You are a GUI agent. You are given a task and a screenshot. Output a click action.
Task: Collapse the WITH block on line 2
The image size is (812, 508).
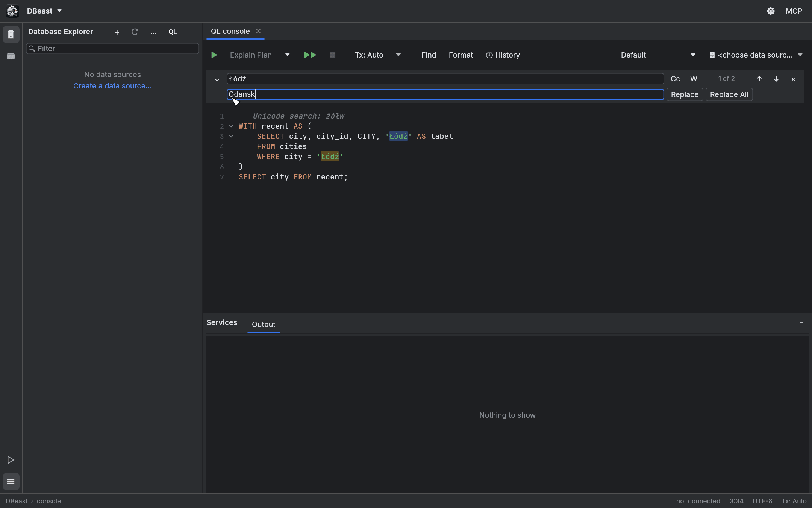(x=231, y=126)
